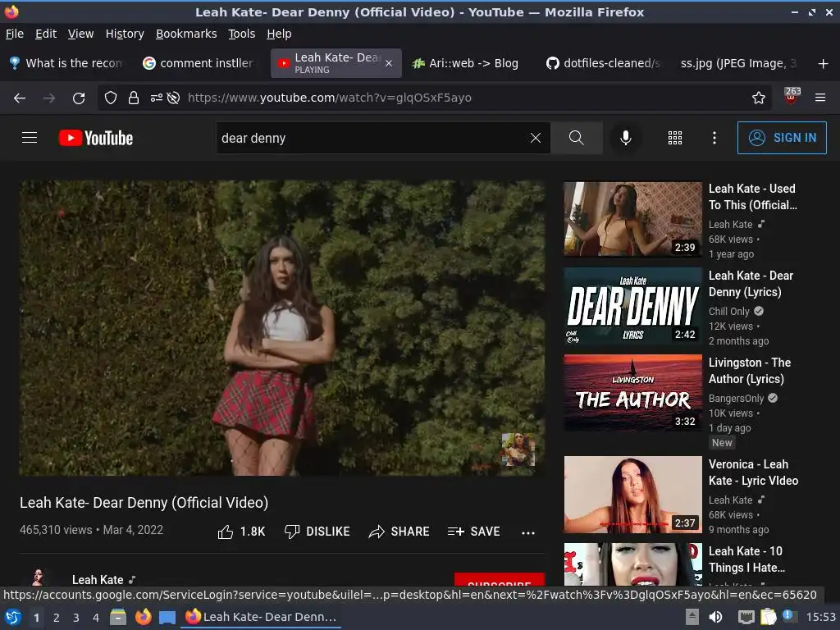Click the search magnifier button
This screenshot has height=630, width=840.
(x=577, y=138)
